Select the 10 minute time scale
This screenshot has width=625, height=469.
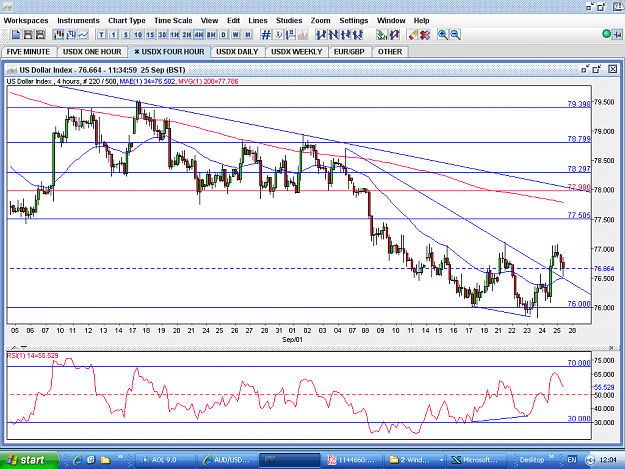point(138,35)
